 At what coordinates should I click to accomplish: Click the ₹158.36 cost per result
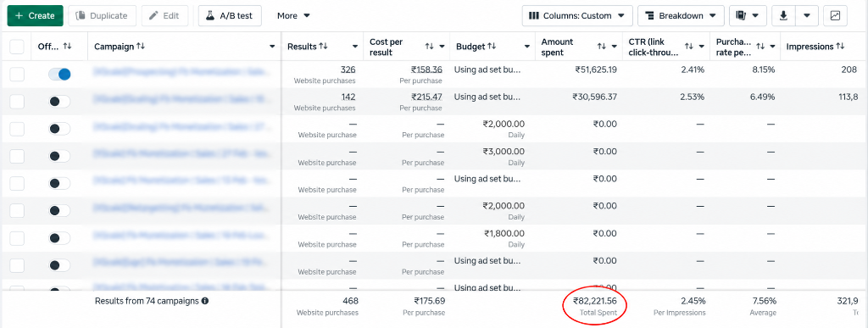[426, 69]
